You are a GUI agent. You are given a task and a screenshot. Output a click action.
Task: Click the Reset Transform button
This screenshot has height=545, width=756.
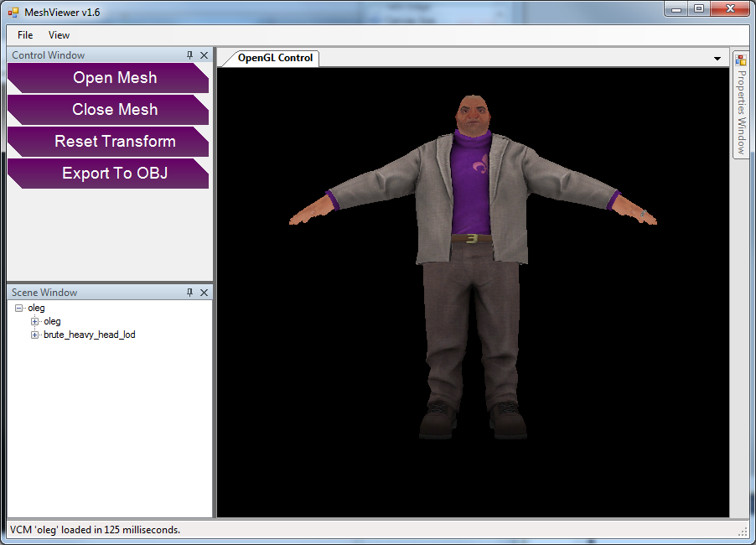[108, 142]
